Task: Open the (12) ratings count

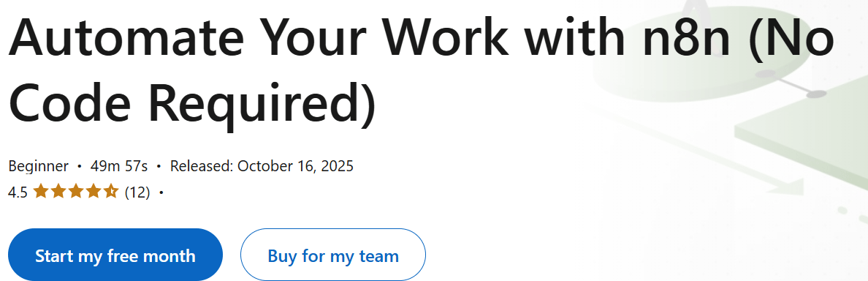Action: (x=137, y=192)
